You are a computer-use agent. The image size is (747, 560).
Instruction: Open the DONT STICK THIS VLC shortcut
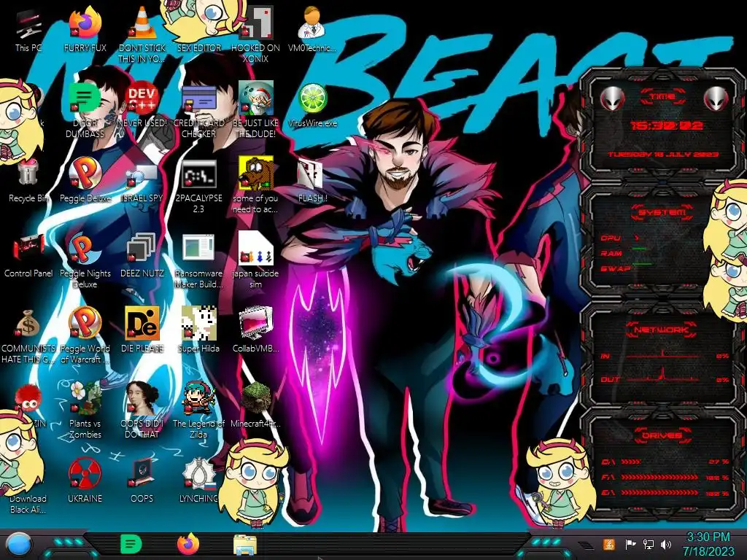pyautogui.click(x=142, y=35)
